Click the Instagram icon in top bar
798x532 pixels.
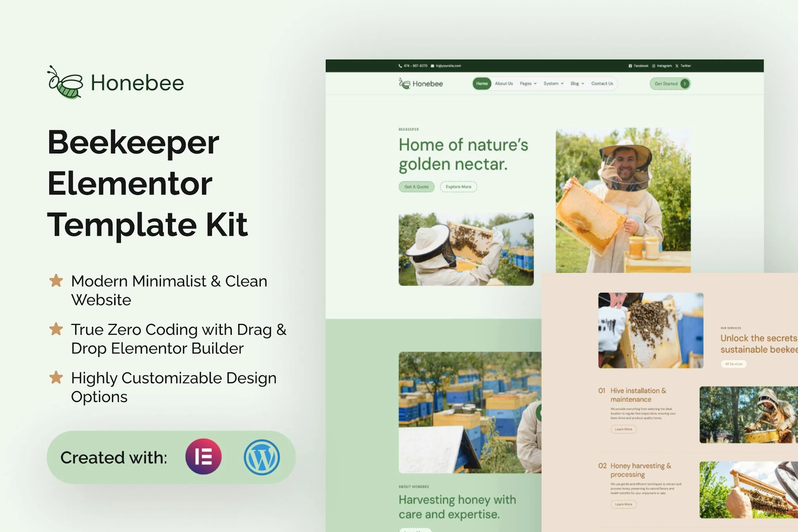pyautogui.click(x=654, y=66)
